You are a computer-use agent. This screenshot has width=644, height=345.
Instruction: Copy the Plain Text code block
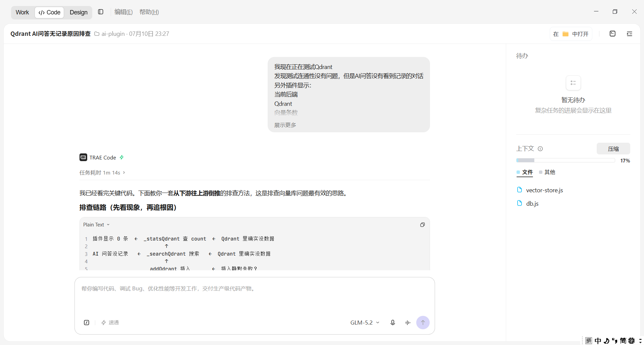click(422, 225)
